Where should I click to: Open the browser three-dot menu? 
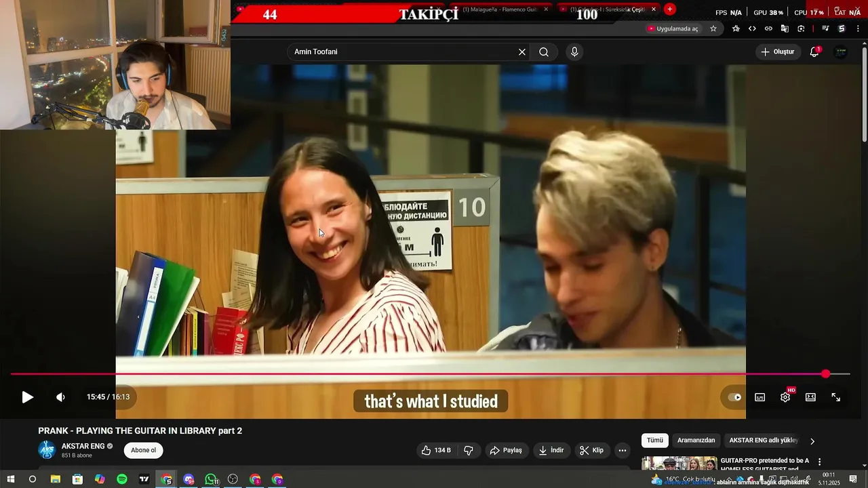858,28
